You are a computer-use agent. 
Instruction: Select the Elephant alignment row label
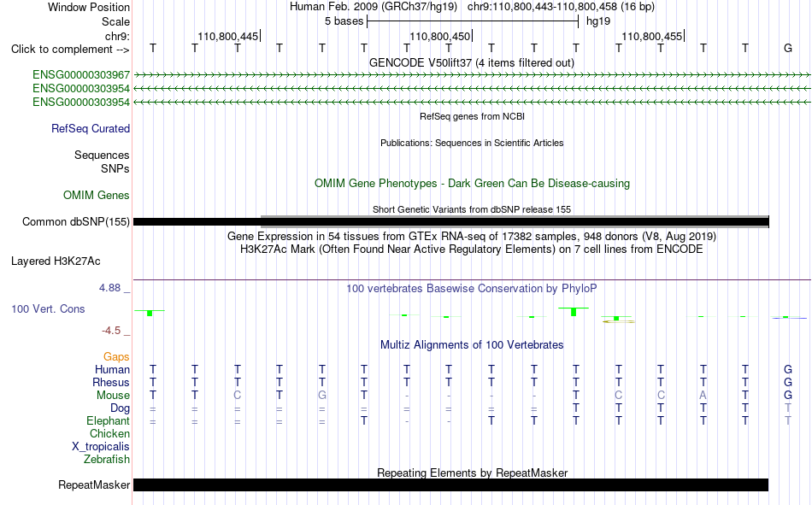(x=108, y=421)
